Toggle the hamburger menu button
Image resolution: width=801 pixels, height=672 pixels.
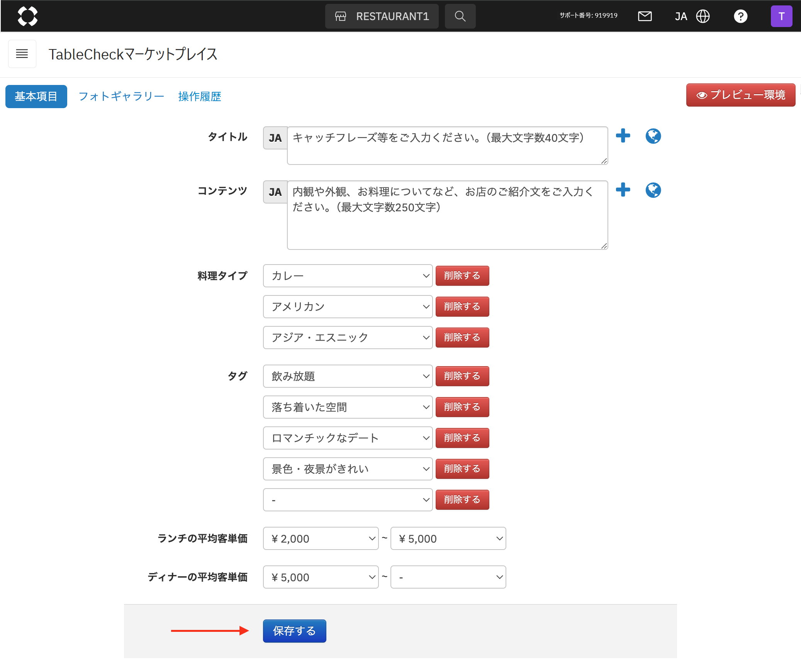tap(22, 54)
